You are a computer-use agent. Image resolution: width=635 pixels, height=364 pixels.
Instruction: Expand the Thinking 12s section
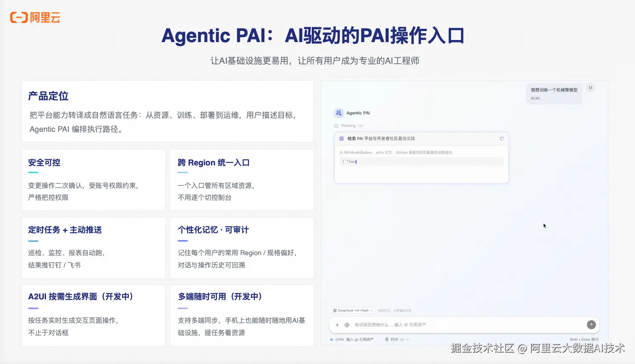[349, 126]
